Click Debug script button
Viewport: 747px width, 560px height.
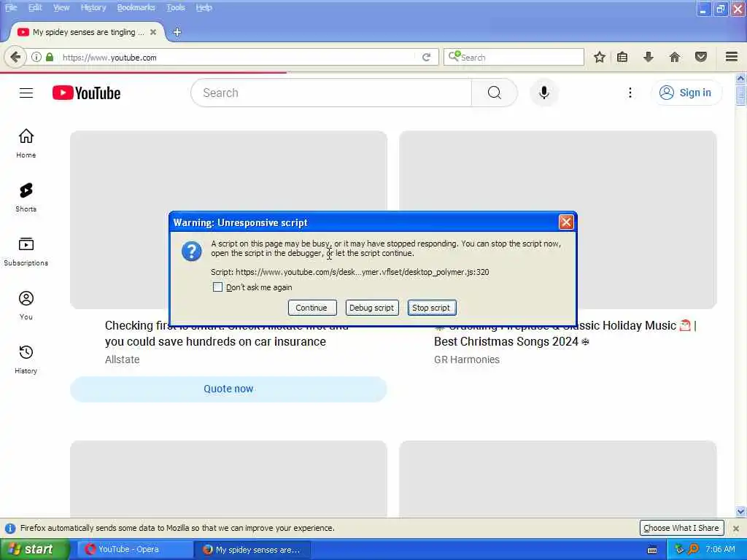tap(371, 308)
